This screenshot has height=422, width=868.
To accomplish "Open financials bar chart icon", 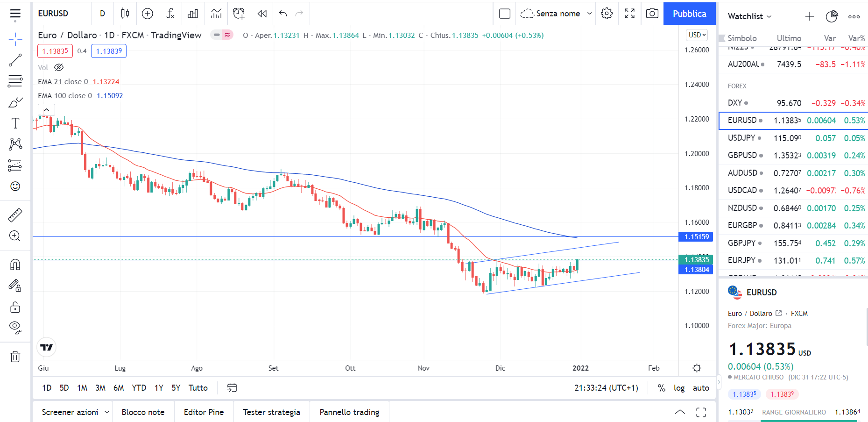I will (x=193, y=14).
